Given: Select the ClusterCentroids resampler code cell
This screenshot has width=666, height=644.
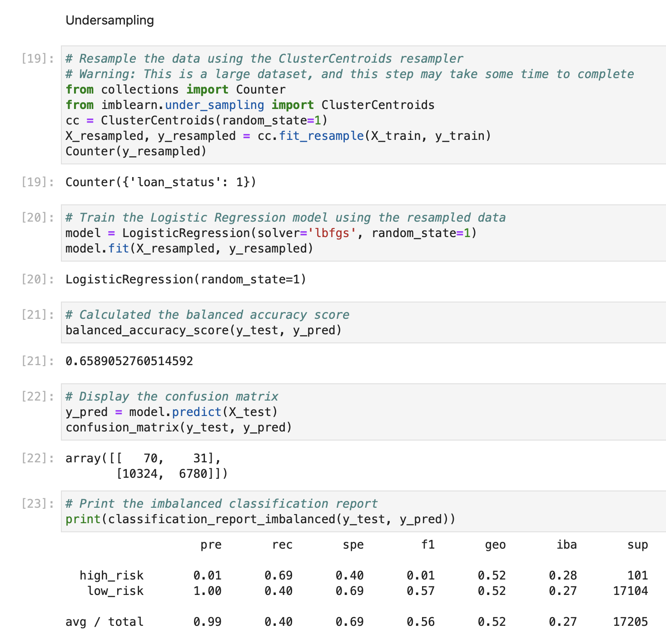Looking at the screenshot, I should [273, 104].
